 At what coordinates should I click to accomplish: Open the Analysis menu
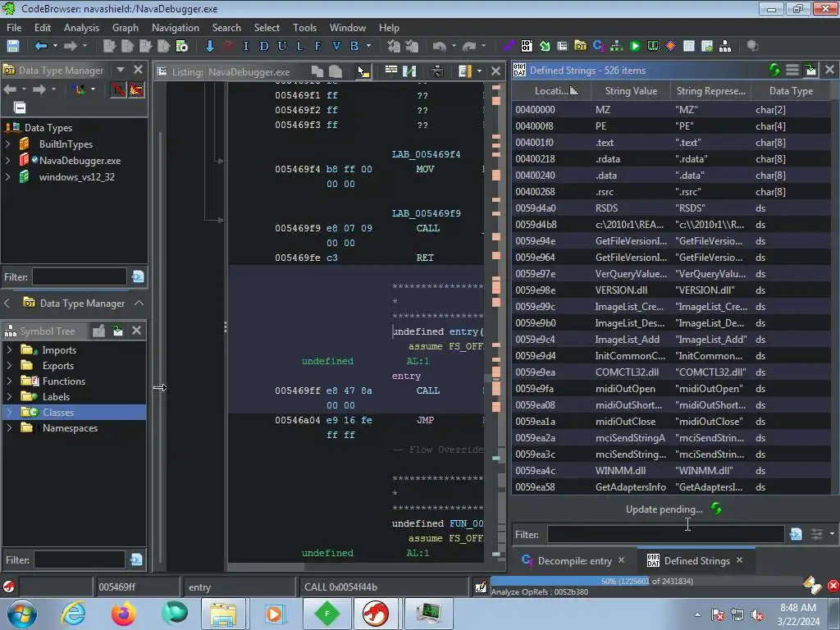(81, 28)
